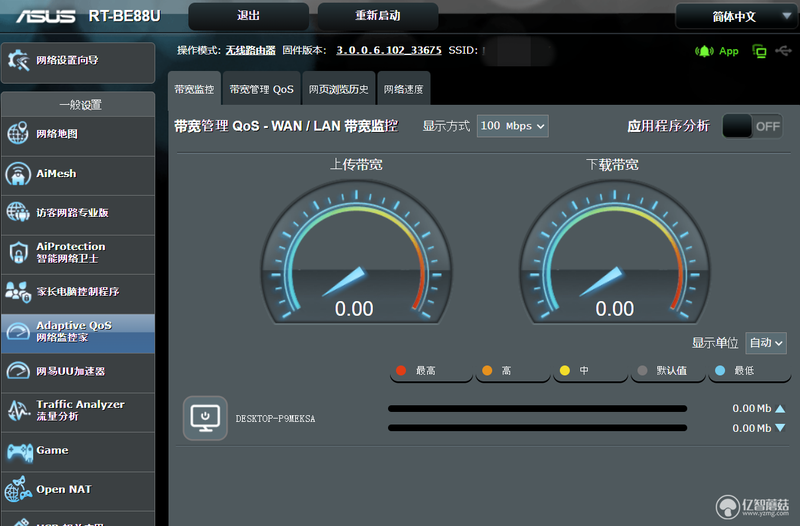Click the 重新启动 reboot button
This screenshot has width=800, height=526.
[x=378, y=16]
